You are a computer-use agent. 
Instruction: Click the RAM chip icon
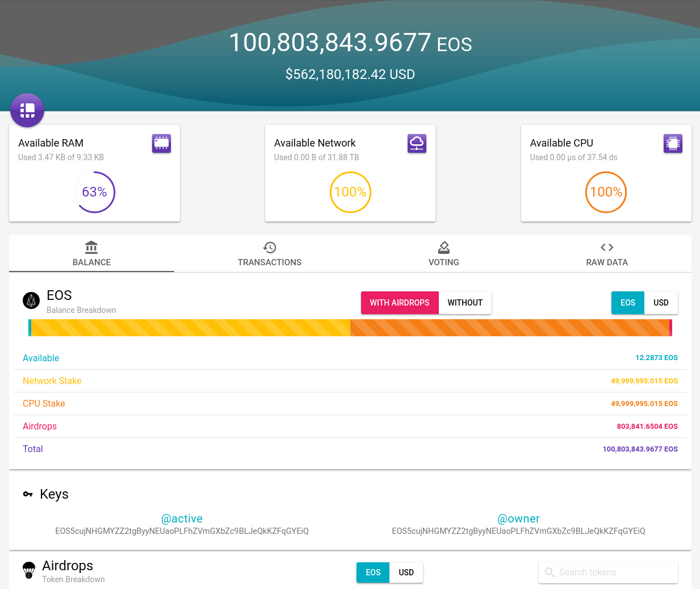[x=161, y=144]
